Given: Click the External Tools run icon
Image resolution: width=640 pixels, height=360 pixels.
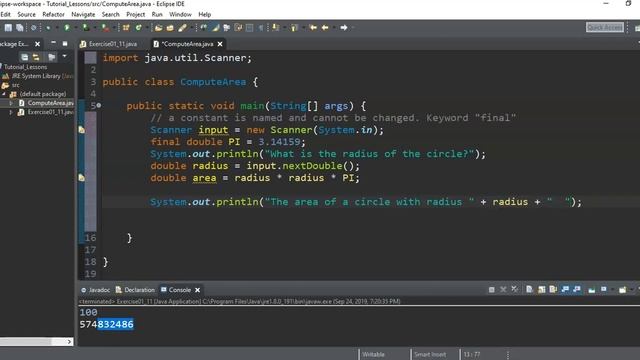Looking at the screenshot, I should (x=105, y=27).
